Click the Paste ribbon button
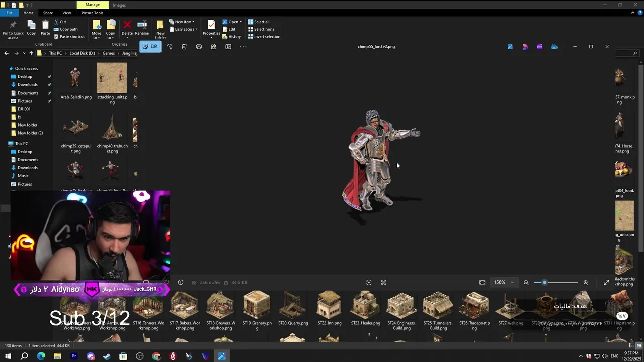Image resolution: width=644 pixels, height=362 pixels. 45,28
